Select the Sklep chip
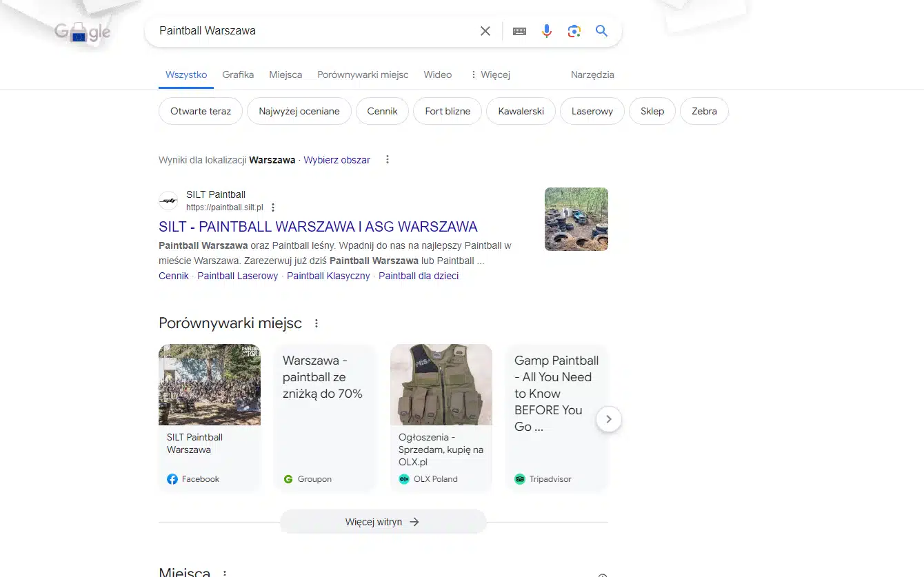Viewport: 924px width, 577px height. click(652, 111)
